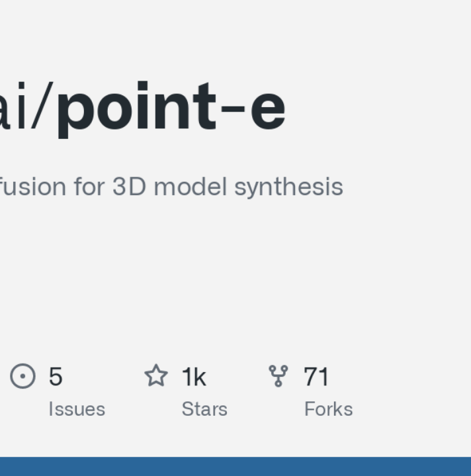Image resolution: width=471 pixels, height=476 pixels.
Task: Click the word 'fusion' in the description
Action: pos(33,186)
